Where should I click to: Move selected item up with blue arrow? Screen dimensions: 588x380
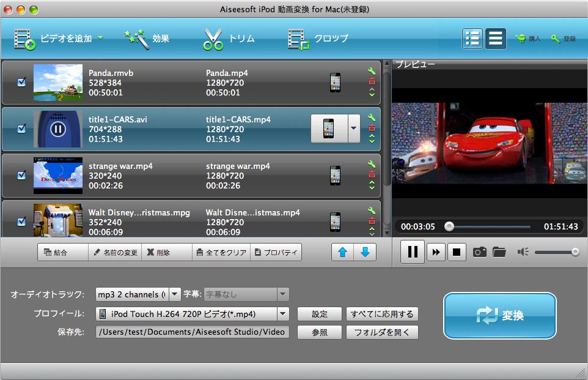click(343, 252)
